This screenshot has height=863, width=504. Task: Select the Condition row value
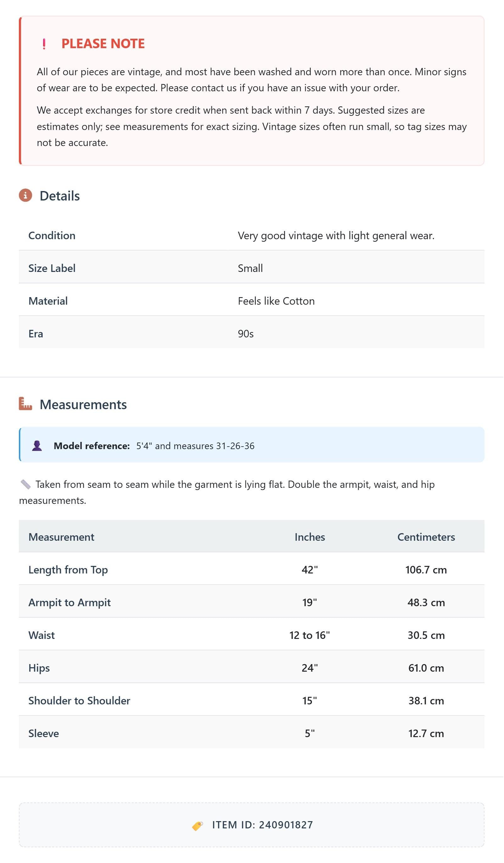pyautogui.click(x=336, y=236)
